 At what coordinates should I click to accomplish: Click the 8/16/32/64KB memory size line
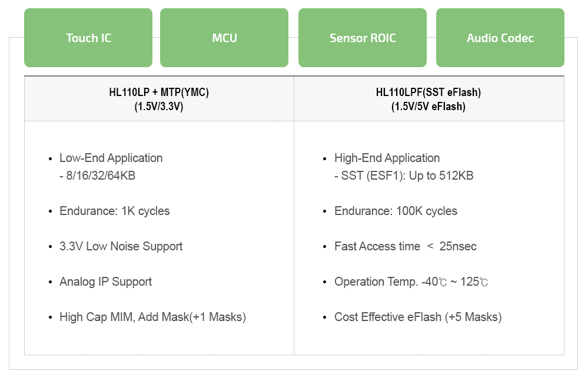coord(98,176)
